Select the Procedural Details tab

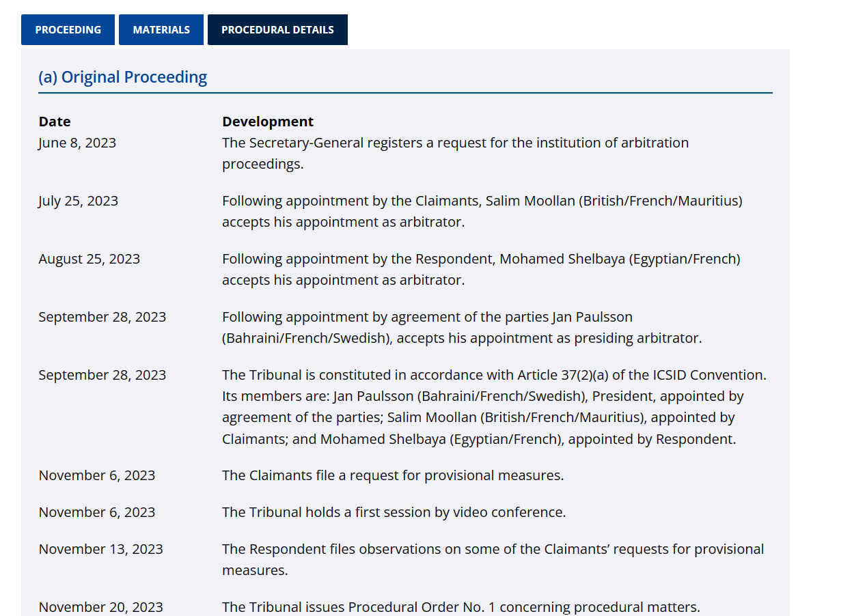click(277, 30)
